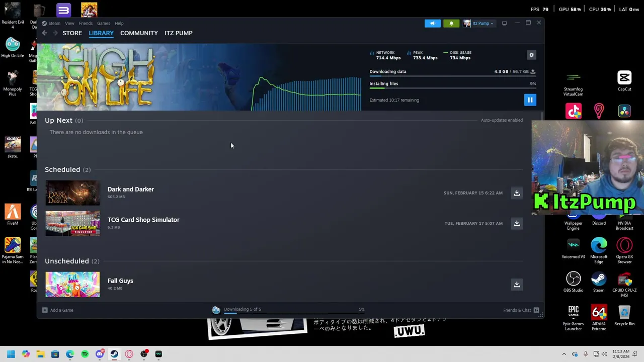Download TCG Card Shop Simulator update now
Image resolution: width=644 pixels, height=362 pixels.
517,223
